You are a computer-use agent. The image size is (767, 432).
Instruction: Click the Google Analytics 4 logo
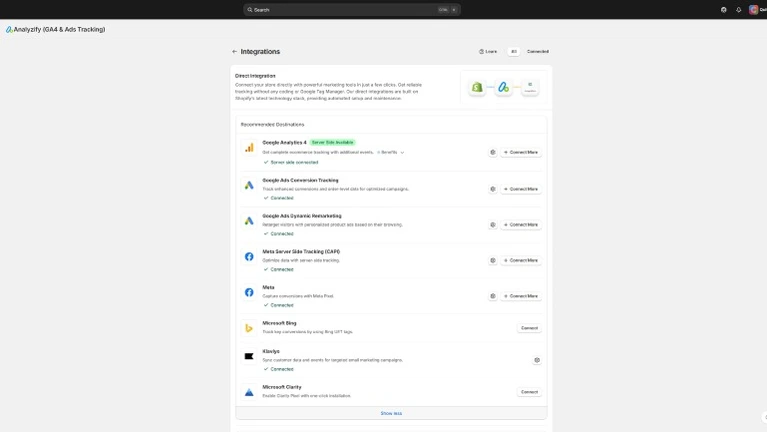click(249, 147)
